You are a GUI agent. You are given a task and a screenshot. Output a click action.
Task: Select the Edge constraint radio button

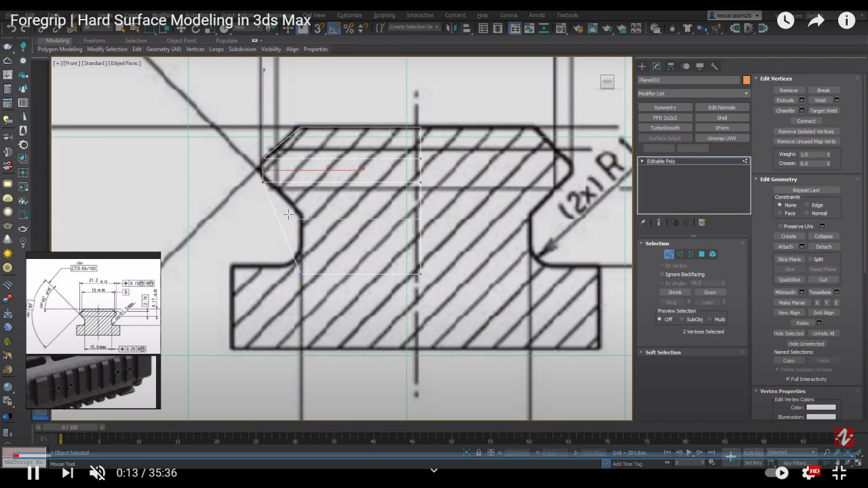[807, 205]
